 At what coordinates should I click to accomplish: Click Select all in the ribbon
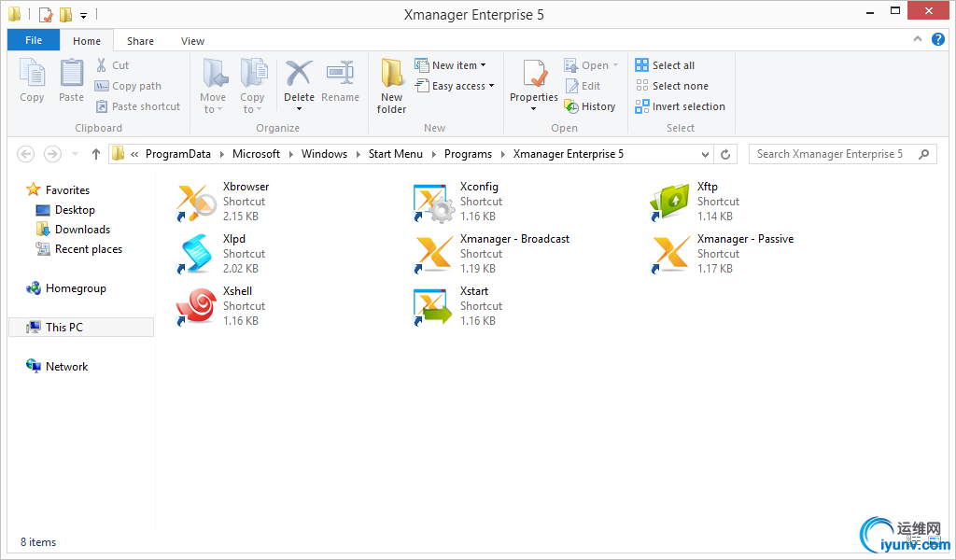point(665,65)
